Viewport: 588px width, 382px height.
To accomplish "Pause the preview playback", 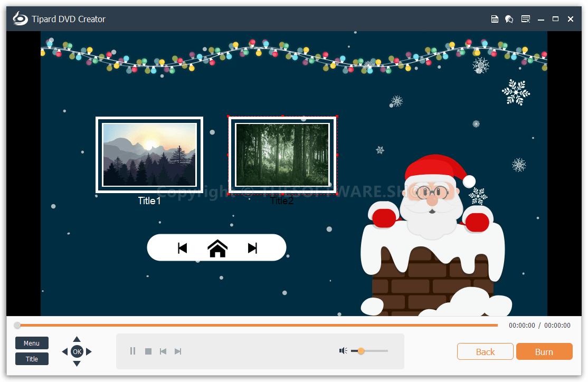I will tap(133, 351).
